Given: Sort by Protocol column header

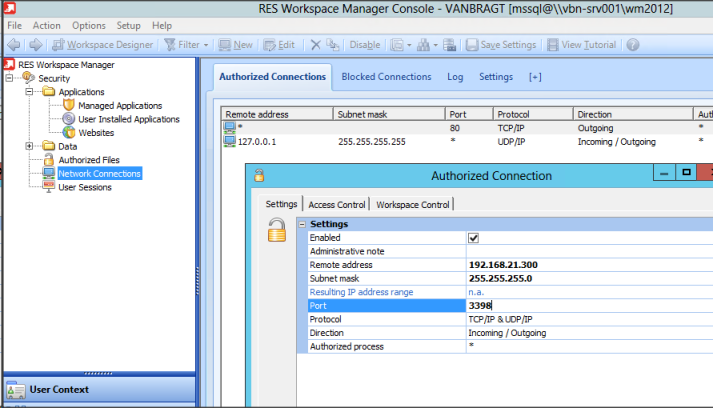Looking at the screenshot, I should pyautogui.click(x=533, y=114).
